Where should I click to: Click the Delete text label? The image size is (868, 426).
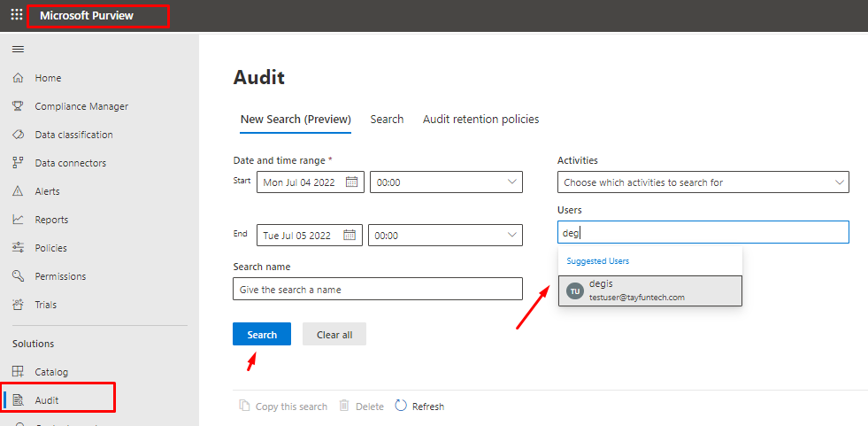pyautogui.click(x=370, y=407)
